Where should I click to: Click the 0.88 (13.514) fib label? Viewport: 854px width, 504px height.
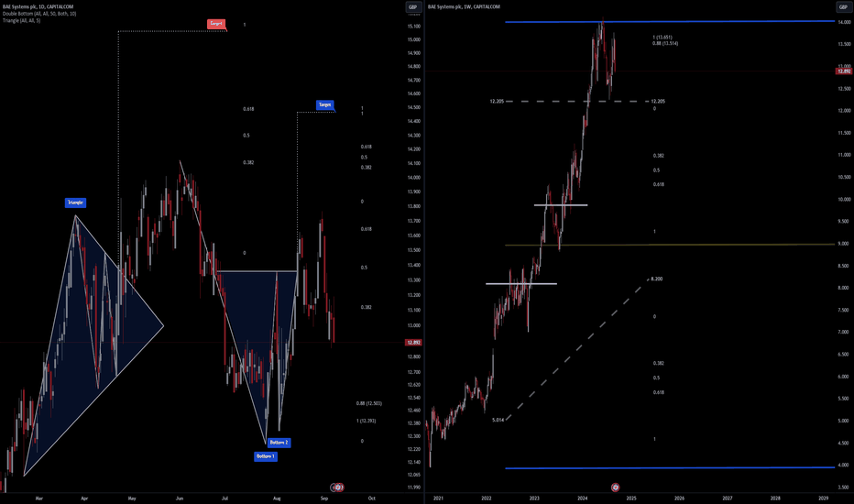(665, 44)
